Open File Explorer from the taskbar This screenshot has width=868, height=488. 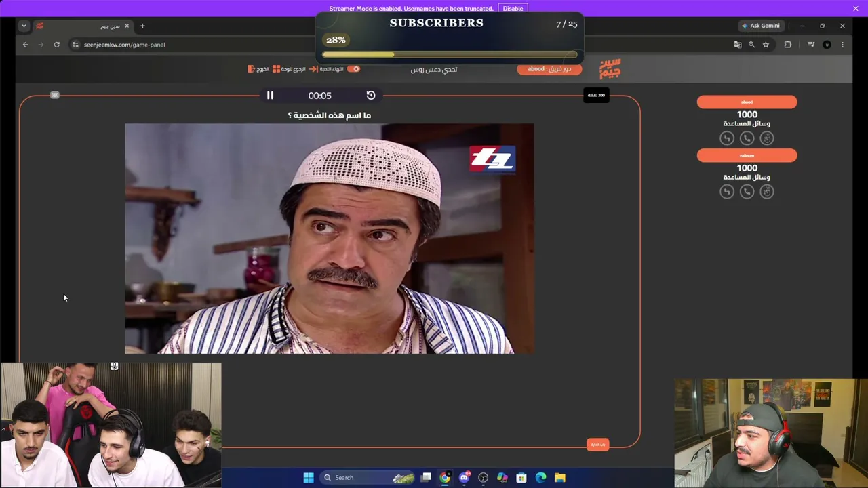point(560,478)
